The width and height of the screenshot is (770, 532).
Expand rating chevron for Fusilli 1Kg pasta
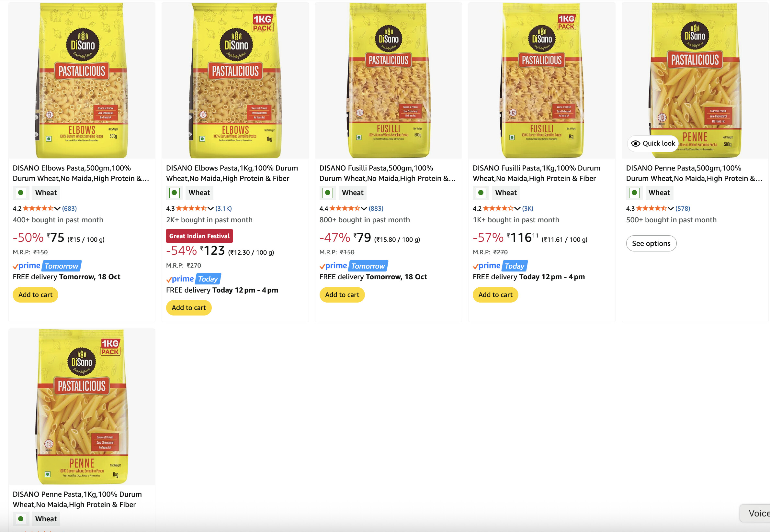517,209
